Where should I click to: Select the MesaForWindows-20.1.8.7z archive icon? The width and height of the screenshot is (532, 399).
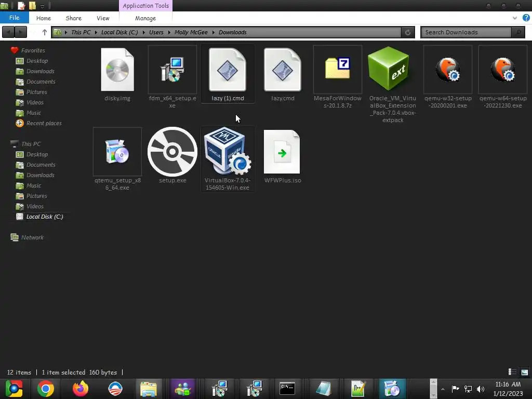[338, 69]
